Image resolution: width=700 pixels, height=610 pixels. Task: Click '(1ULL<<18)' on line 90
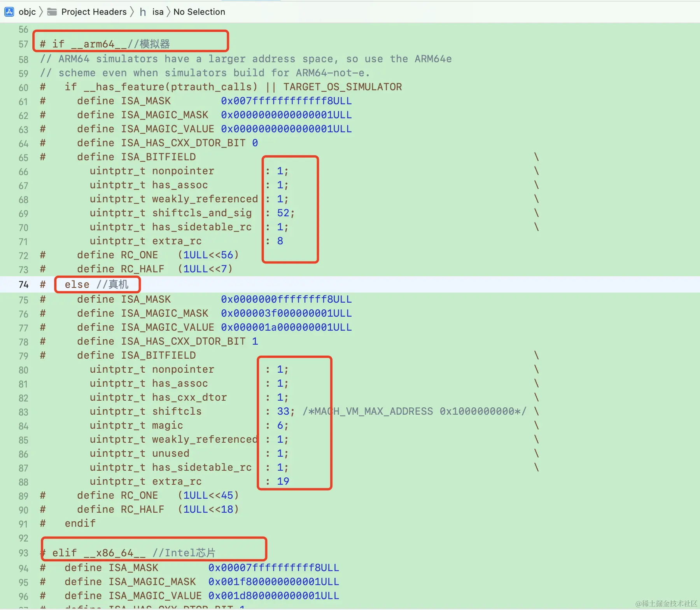208,509
